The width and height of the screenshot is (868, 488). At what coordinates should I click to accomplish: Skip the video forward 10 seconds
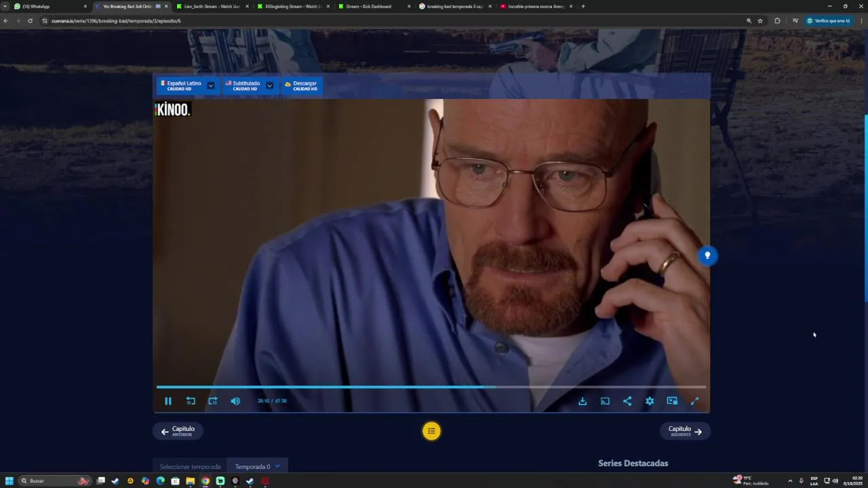[213, 401]
